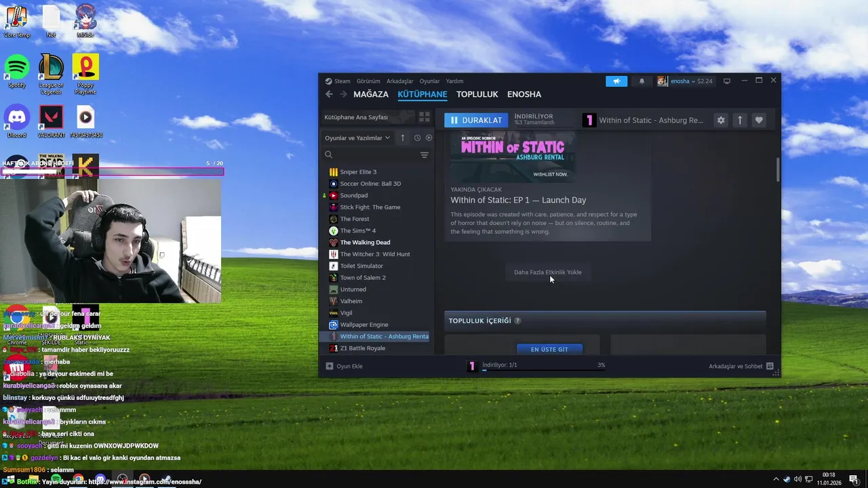Open Big Picture mode monitor icon
This screenshot has width=868, height=488.
click(x=727, y=81)
